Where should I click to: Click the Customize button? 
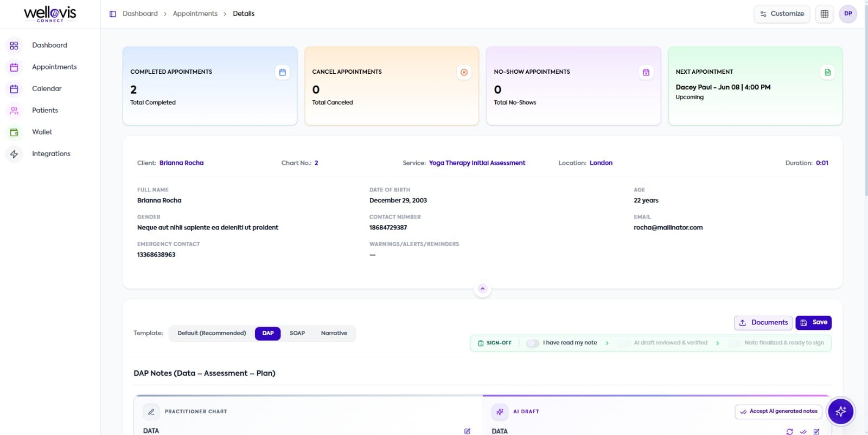(782, 14)
